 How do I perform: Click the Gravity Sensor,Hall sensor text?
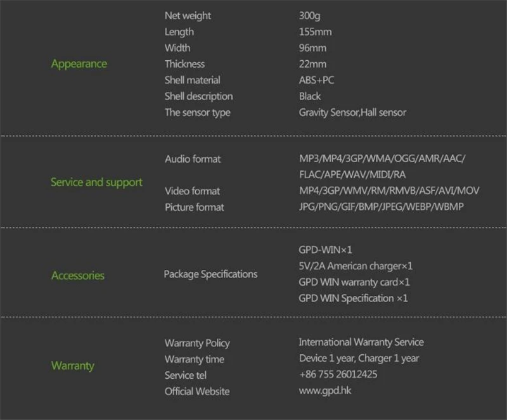[x=352, y=112]
